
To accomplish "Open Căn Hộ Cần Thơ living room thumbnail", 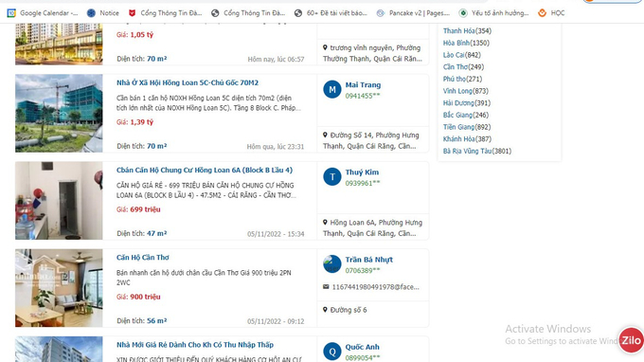I will (59, 288).
